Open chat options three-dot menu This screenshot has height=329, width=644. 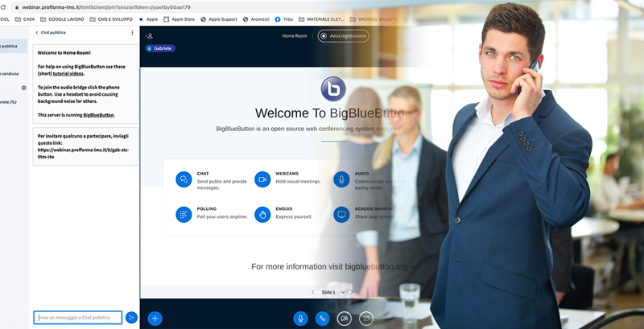(132, 32)
